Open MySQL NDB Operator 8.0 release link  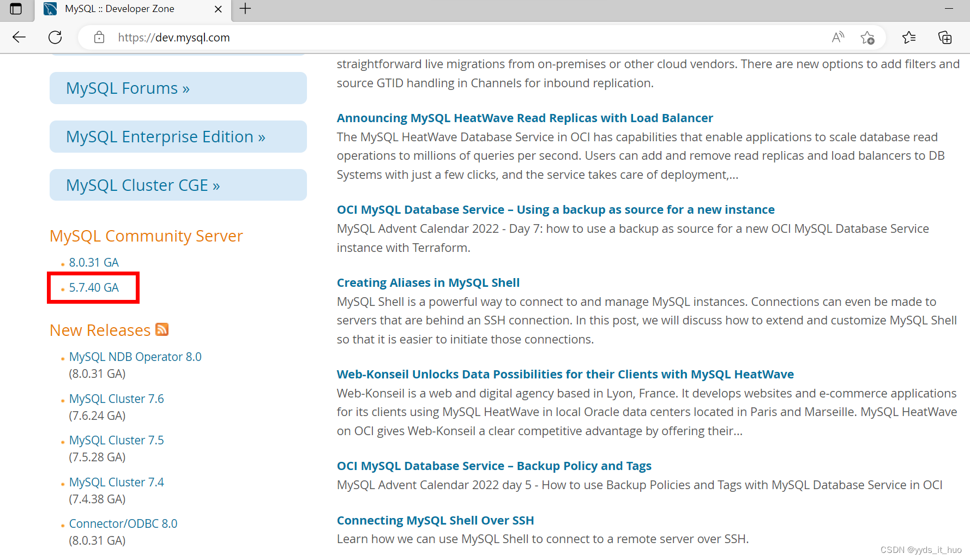click(135, 357)
